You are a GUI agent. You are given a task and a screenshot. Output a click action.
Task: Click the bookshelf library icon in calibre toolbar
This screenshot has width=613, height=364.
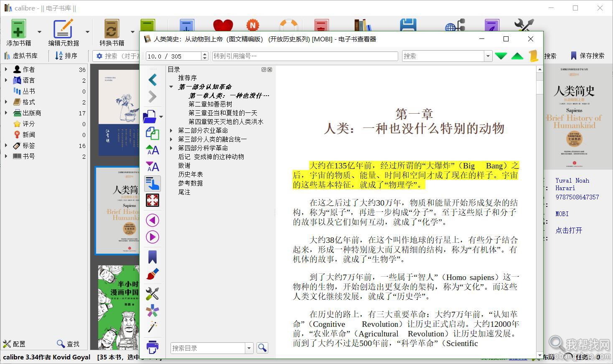tap(362, 25)
